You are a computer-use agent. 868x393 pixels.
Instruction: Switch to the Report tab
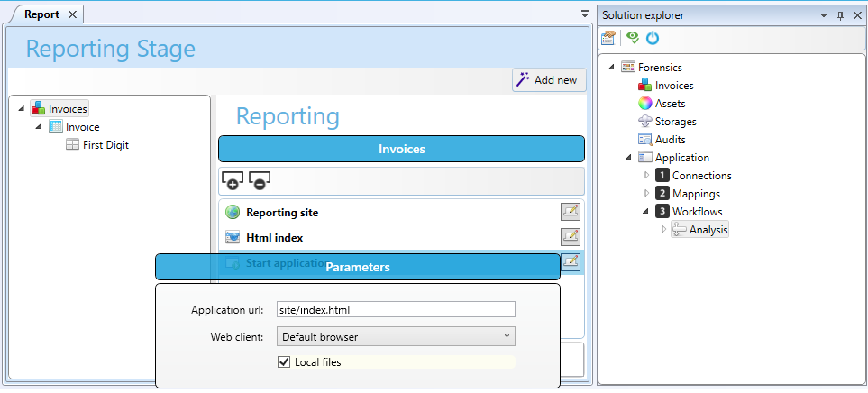(x=41, y=14)
